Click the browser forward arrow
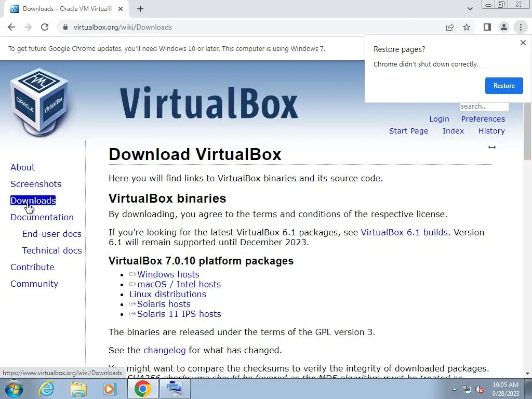Screen dimensions: 532x399 pyautogui.click(x=28, y=27)
